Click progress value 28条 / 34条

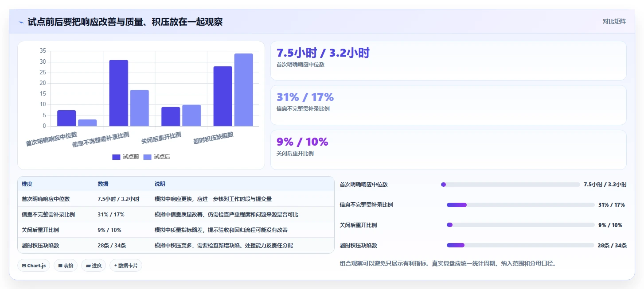click(x=612, y=245)
